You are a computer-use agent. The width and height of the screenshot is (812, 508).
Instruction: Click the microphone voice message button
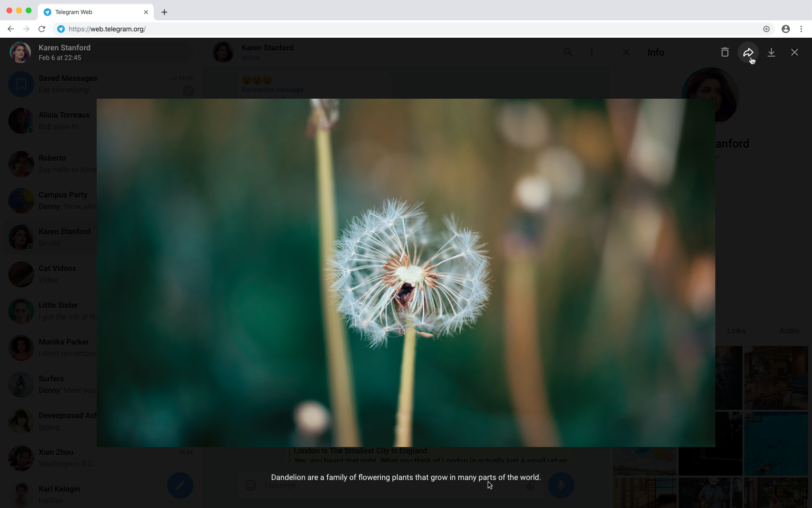[x=561, y=485]
